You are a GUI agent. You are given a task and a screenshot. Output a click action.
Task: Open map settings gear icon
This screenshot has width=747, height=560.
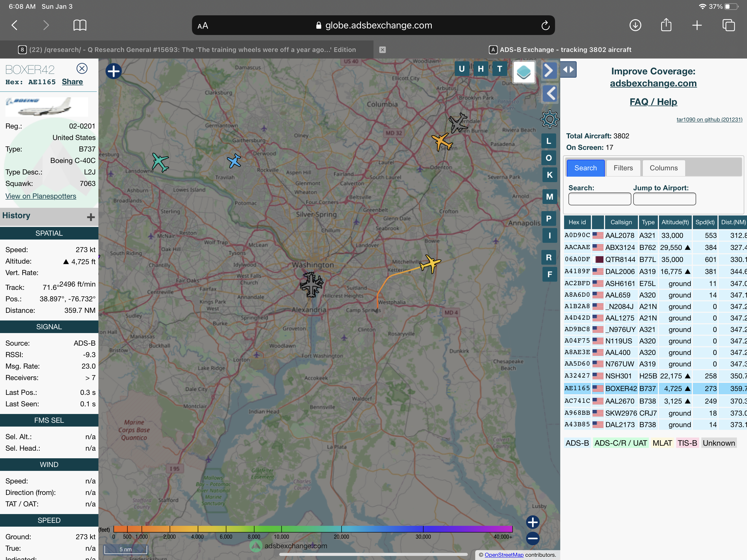click(549, 119)
